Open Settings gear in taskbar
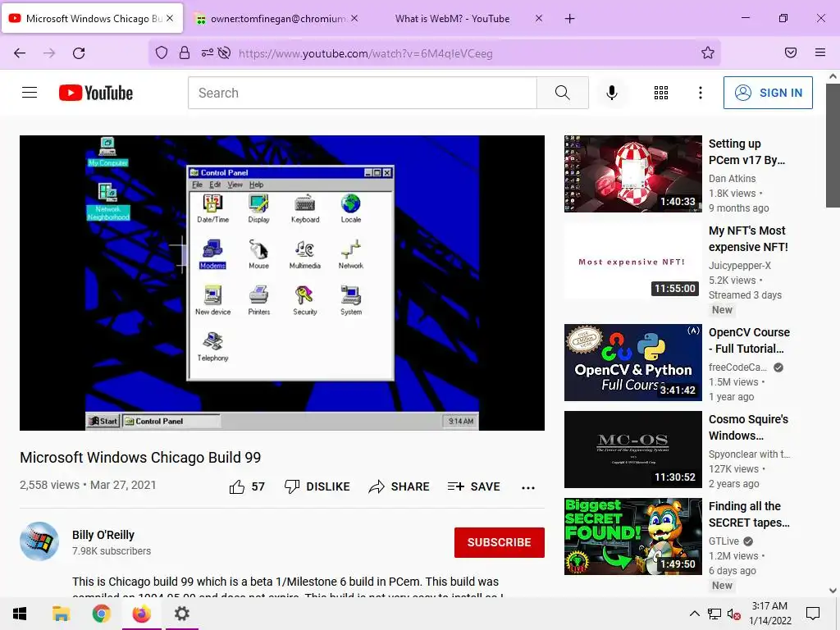Image resolution: width=840 pixels, height=630 pixels. coord(182,614)
